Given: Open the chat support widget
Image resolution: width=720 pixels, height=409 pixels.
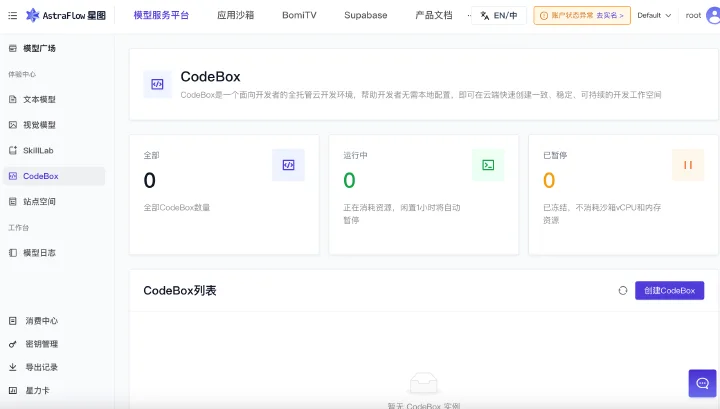Looking at the screenshot, I should [x=703, y=383].
